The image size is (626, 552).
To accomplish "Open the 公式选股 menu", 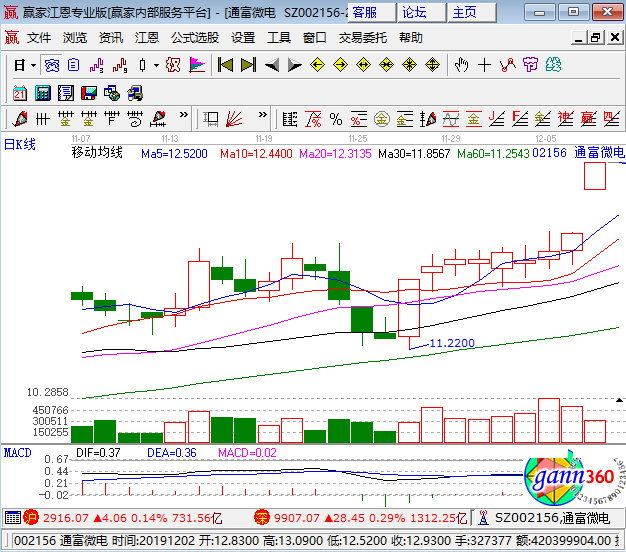I will pos(195,38).
